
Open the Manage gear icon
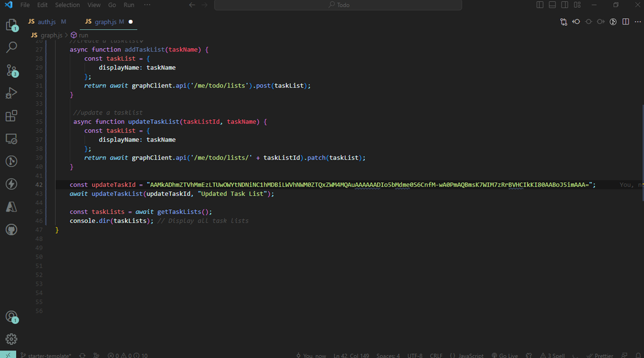(12, 339)
